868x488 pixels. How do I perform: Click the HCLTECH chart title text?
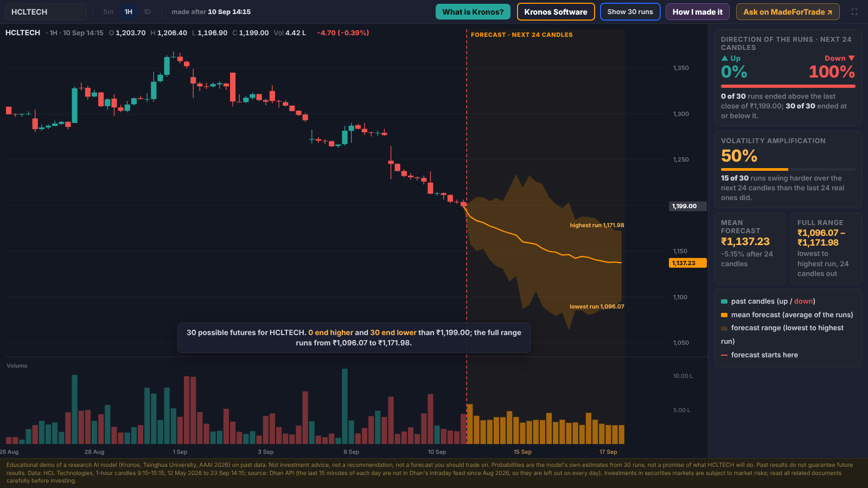23,33
